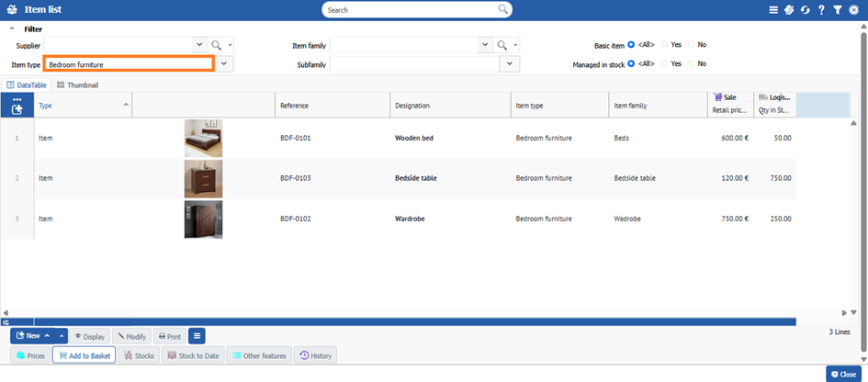Viewport: 868px width, 382px height.
Task: Click the Add to Basket button
Action: (x=84, y=355)
